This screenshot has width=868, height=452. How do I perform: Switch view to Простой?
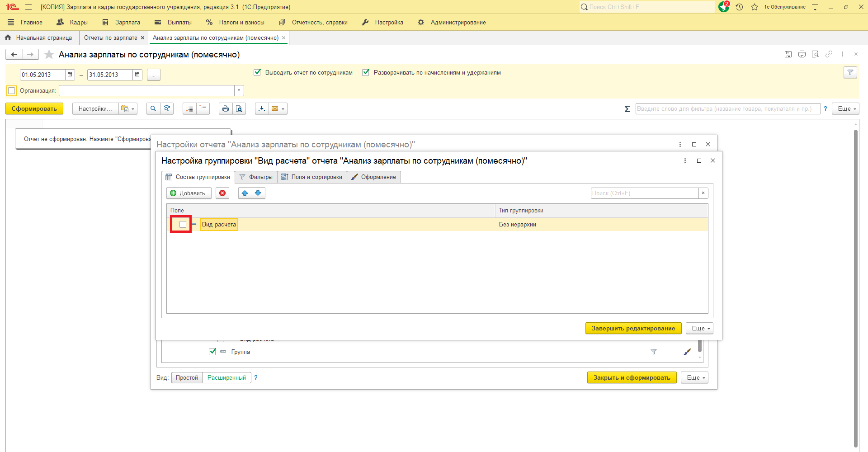click(x=187, y=377)
